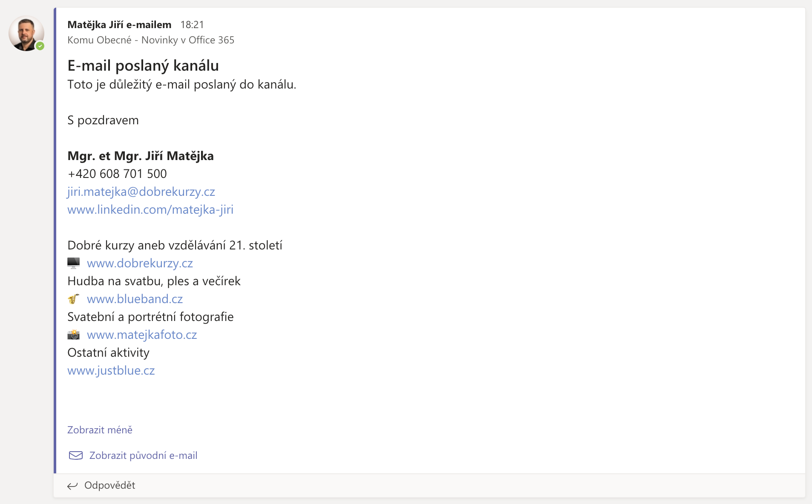Collapse message with Zobrazit méně
The image size is (812, 504).
(x=100, y=430)
